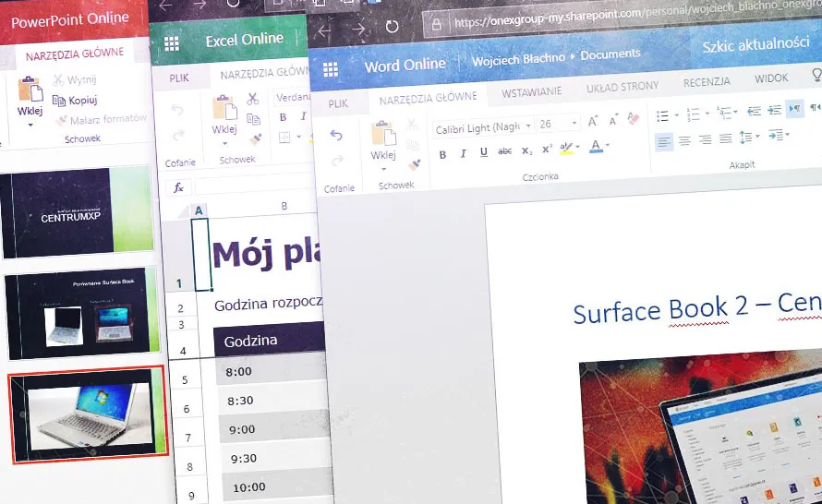The image size is (822, 504).
Task: Open Documents breadcrumb link
Action: coord(610,54)
